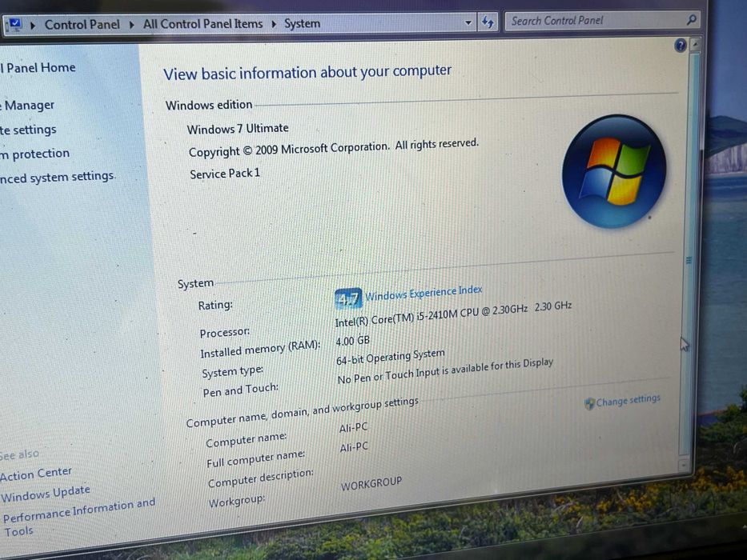The width and height of the screenshot is (747, 560).
Task: Open the Remote settings sidebar link
Action: click(x=28, y=130)
